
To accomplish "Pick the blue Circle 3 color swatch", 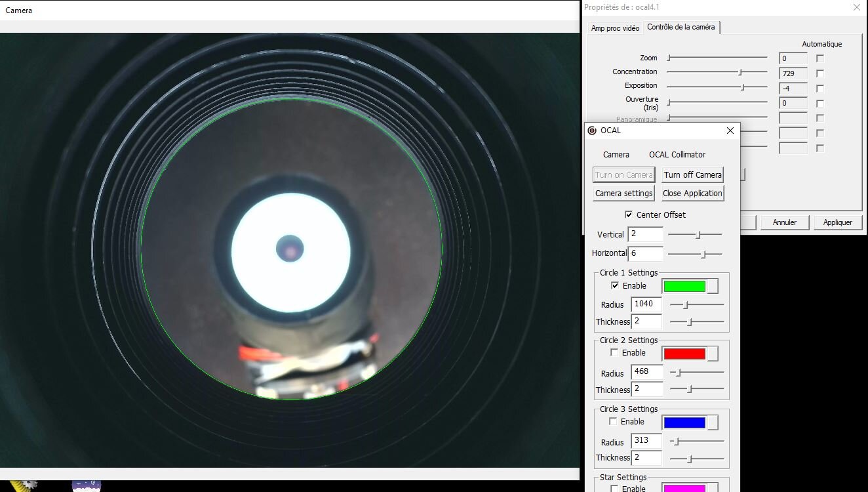I will click(x=684, y=422).
